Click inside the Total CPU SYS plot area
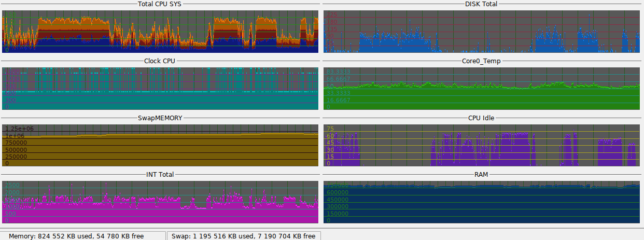The width and height of the screenshot is (644, 240). (160, 32)
